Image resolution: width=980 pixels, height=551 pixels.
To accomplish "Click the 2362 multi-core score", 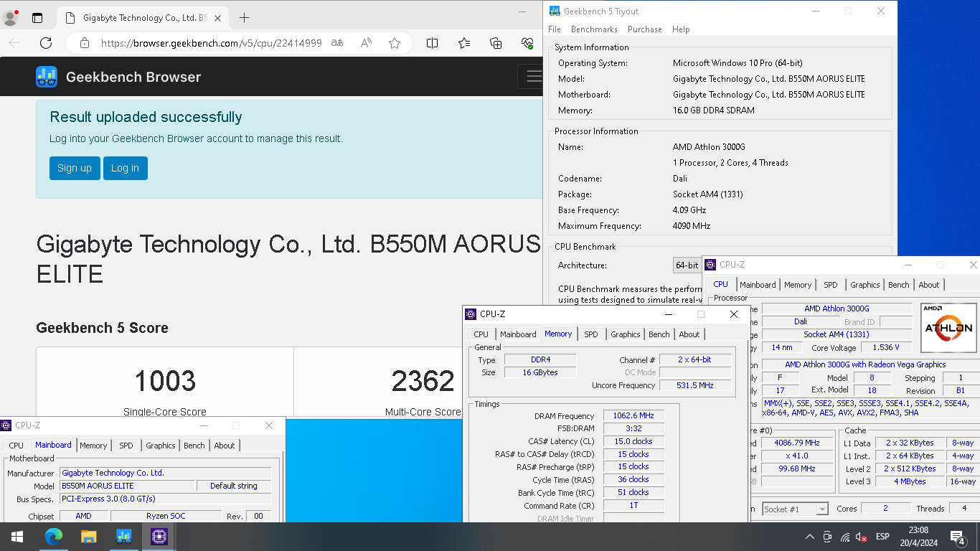I will click(423, 381).
